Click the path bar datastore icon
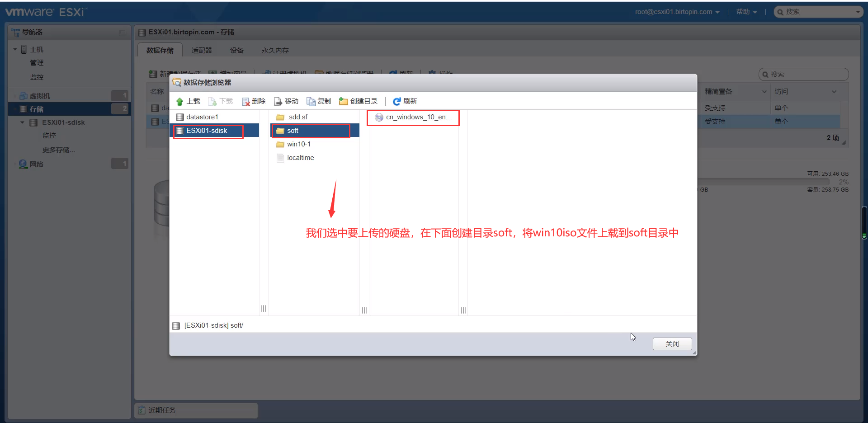The height and width of the screenshot is (423, 868). pyautogui.click(x=176, y=325)
